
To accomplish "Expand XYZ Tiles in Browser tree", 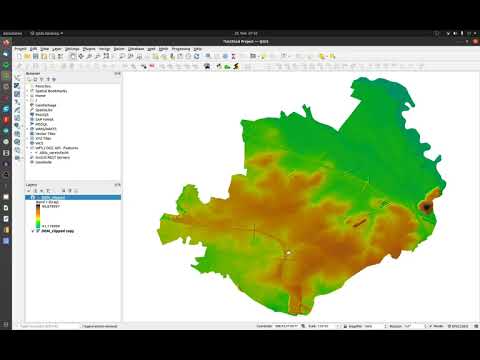I will click(28, 138).
